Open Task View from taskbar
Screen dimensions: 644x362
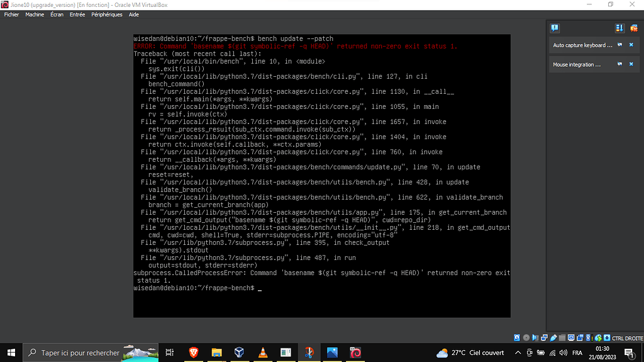[170, 353]
